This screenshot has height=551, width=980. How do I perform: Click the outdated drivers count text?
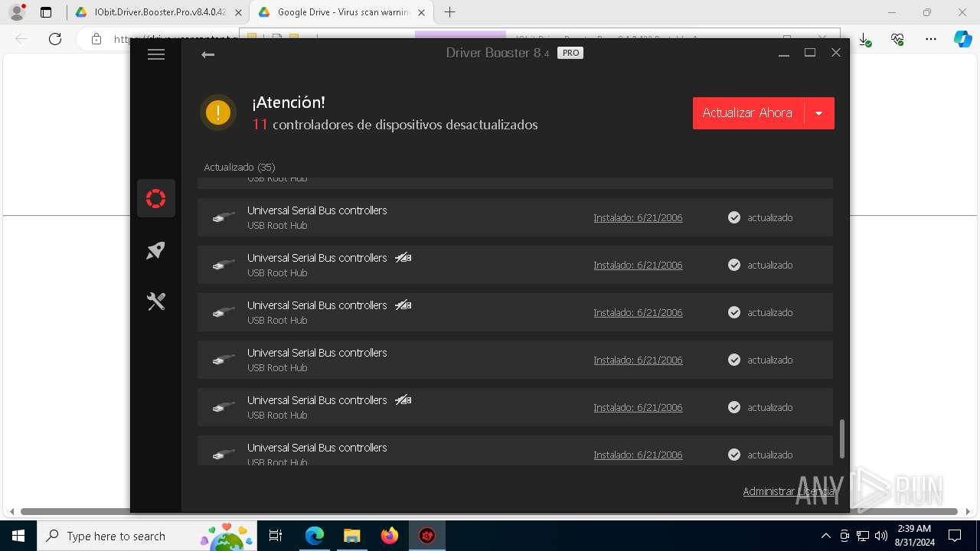[x=395, y=125]
